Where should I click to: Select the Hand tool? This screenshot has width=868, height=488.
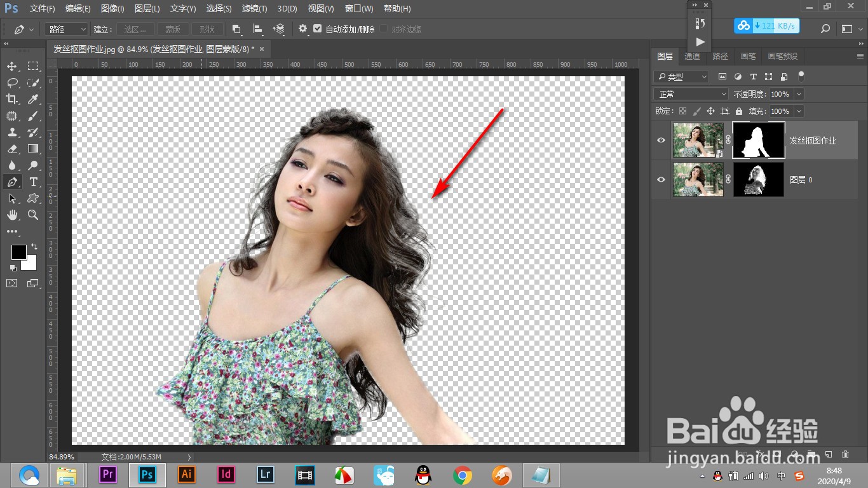tap(12, 215)
